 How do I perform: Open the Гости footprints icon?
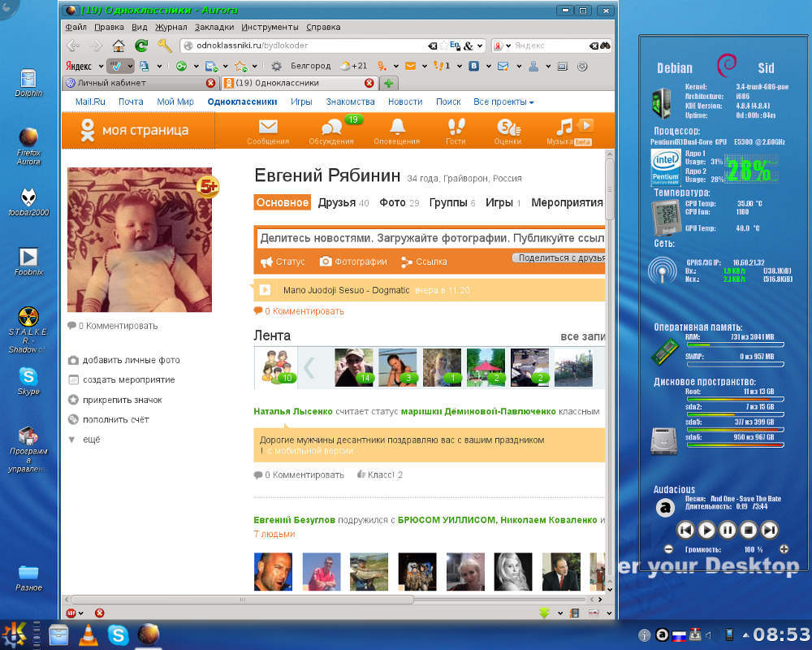[x=456, y=131]
